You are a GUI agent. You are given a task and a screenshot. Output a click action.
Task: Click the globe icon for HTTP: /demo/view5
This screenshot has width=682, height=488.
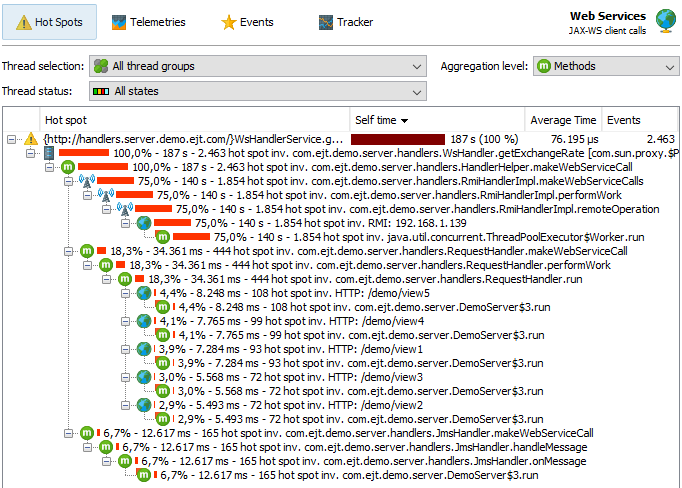144,293
